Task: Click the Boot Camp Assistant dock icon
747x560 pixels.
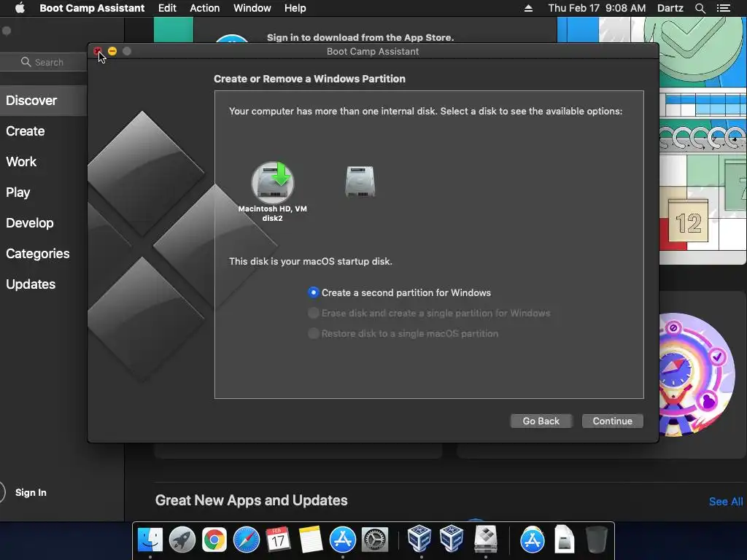Action: (485, 539)
